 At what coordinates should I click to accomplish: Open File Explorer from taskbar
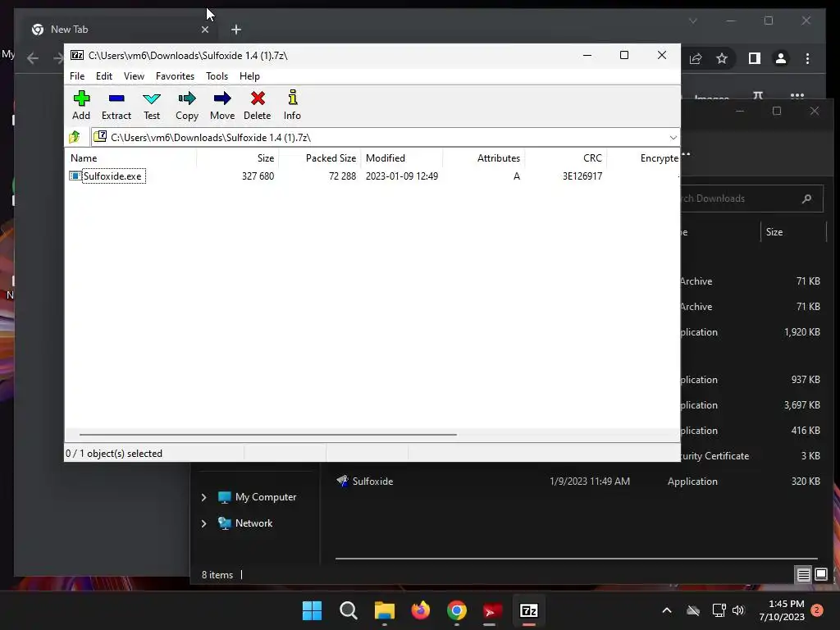pyautogui.click(x=385, y=610)
